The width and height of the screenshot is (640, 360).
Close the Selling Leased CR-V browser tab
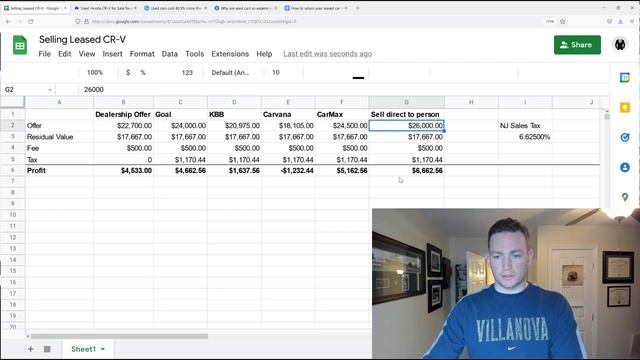click(65, 8)
